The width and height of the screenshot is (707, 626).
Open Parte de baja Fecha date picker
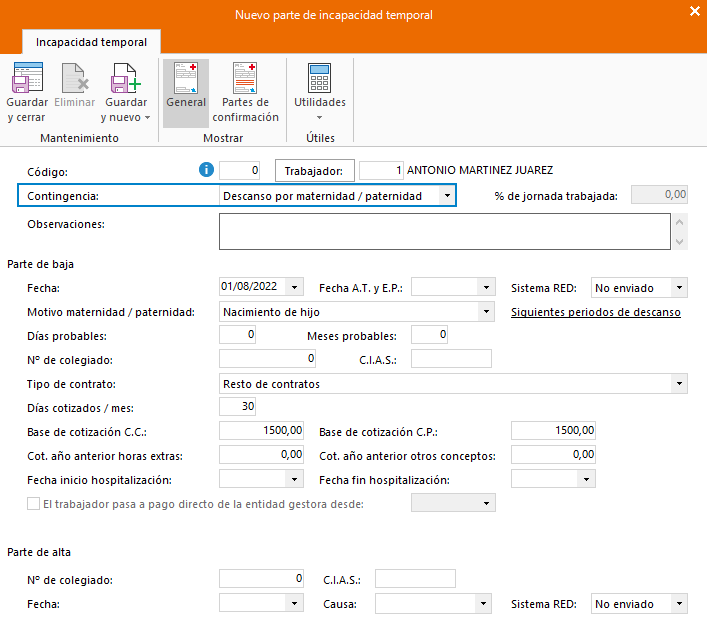point(294,288)
